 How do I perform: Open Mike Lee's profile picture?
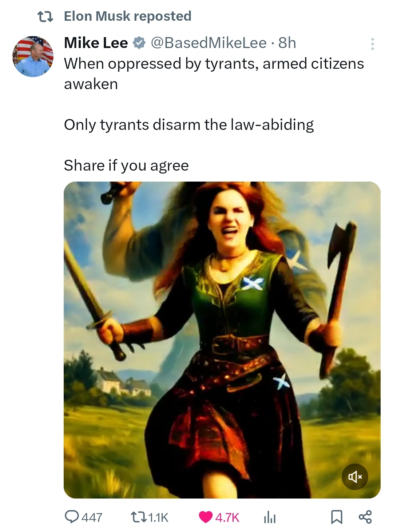point(33,56)
